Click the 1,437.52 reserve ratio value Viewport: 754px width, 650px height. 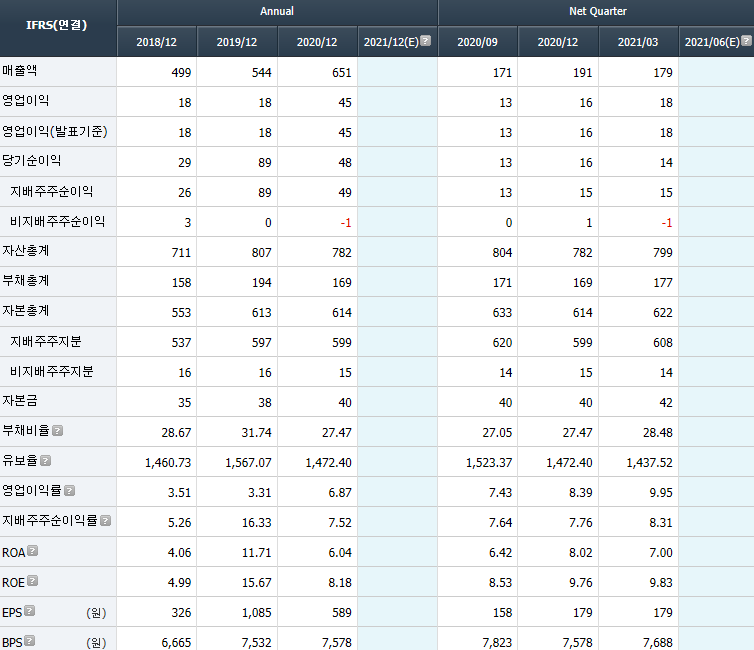coord(649,462)
